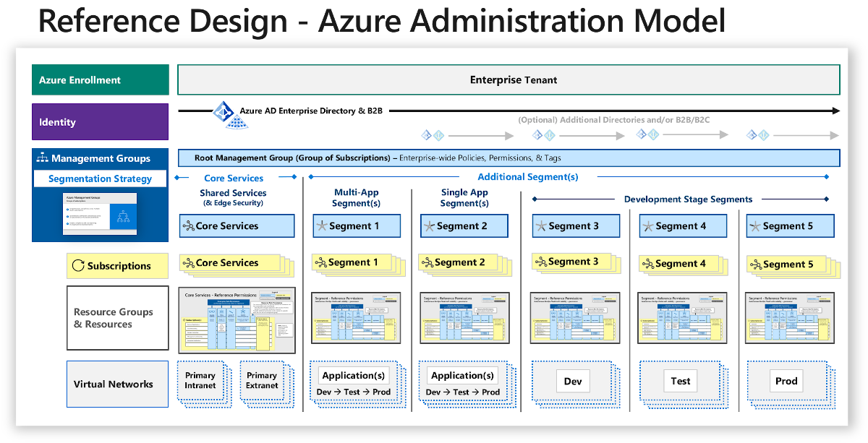Click the hierarchy icon in yellow Segment 3 box

540,262
